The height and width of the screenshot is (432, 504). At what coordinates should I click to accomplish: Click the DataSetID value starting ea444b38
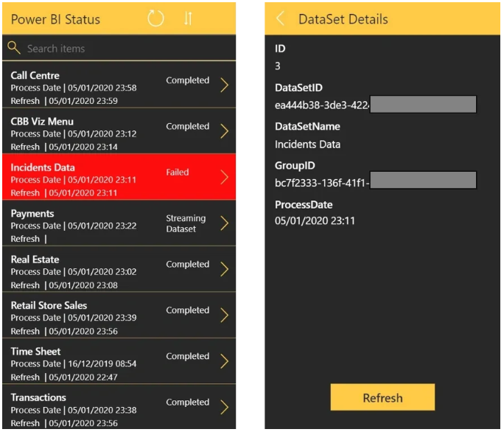[322, 105]
